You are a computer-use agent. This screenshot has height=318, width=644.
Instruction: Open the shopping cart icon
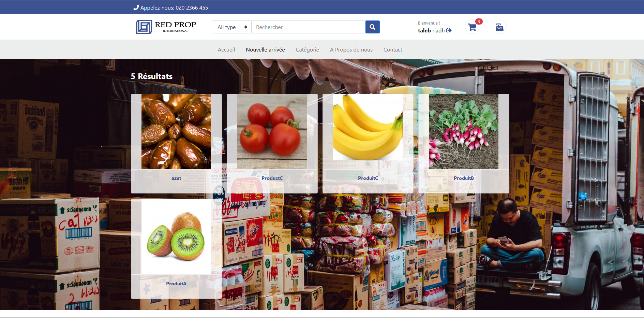pos(472,27)
